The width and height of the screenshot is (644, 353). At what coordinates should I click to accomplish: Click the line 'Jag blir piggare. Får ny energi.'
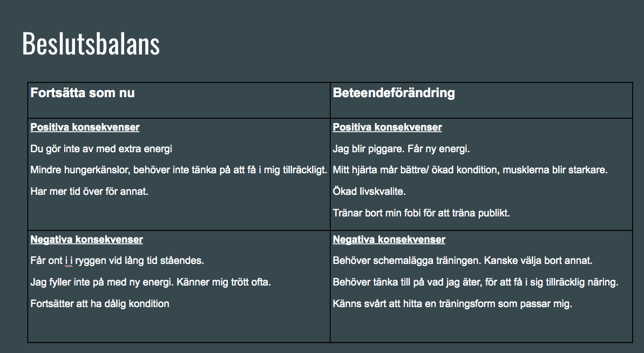pyautogui.click(x=401, y=148)
